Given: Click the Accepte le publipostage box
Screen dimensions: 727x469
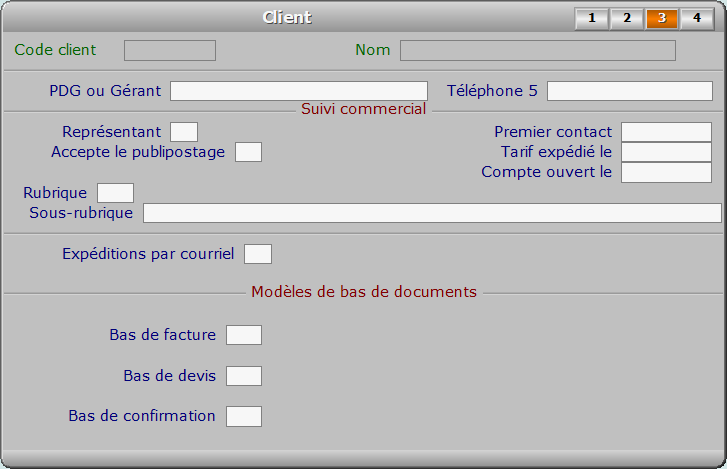Looking at the screenshot, I should tap(249, 152).
